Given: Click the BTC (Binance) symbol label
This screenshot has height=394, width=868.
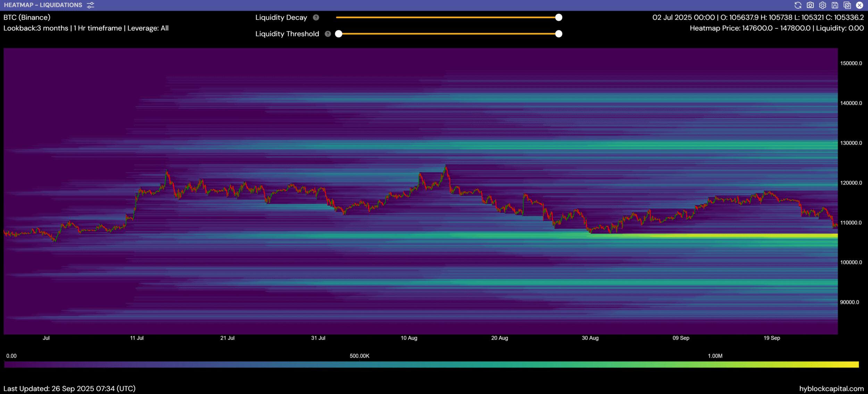Looking at the screenshot, I should (x=27, y=17).
